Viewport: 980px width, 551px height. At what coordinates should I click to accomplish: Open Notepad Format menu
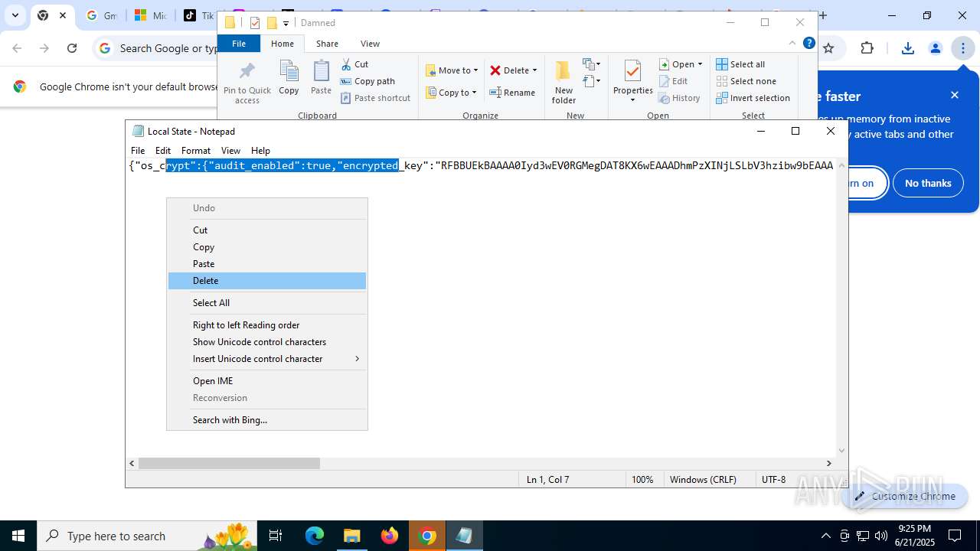point(196,151)
